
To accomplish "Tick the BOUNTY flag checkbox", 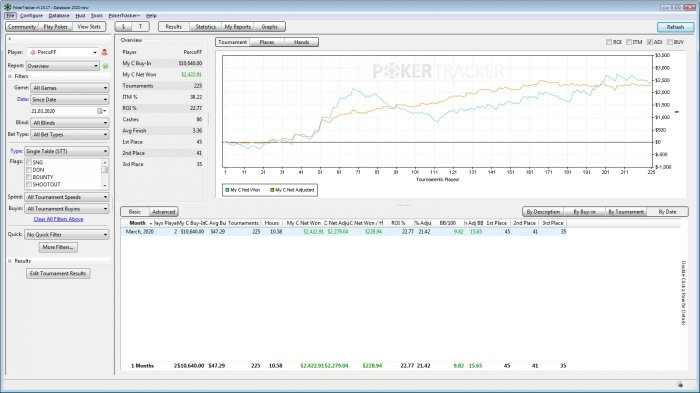I will pos(29,177).
